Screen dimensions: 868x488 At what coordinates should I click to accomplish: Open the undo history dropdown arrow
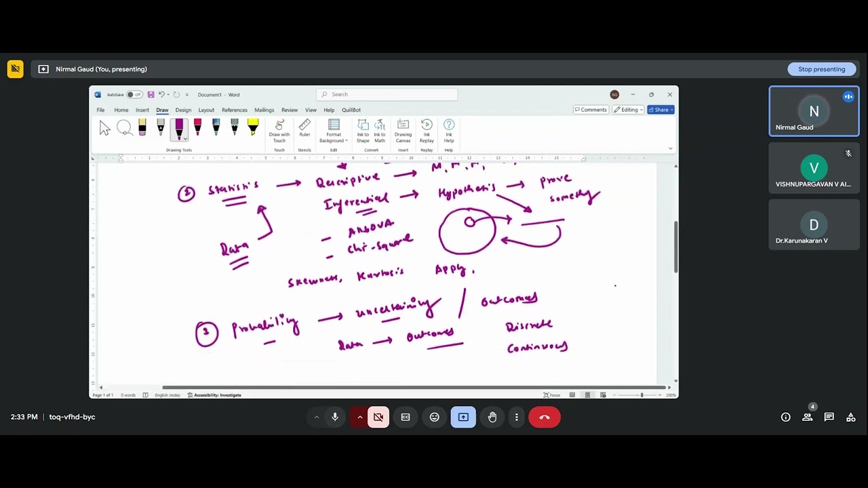[167, 95]
